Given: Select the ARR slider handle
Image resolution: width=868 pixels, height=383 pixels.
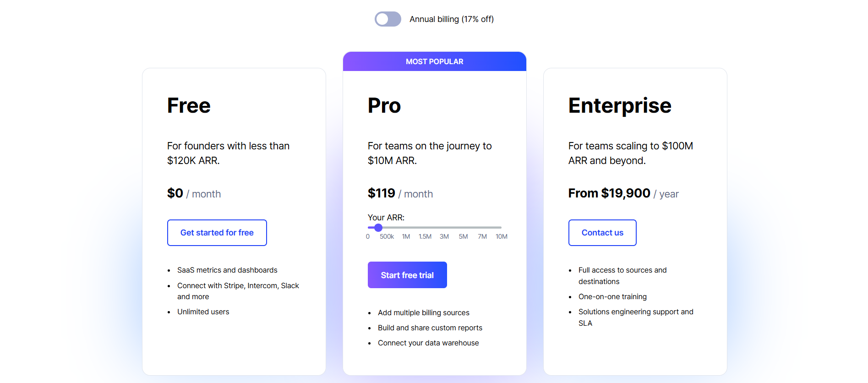Looking at the screenshot, I should pyautogui.click(x=377, y=227).
